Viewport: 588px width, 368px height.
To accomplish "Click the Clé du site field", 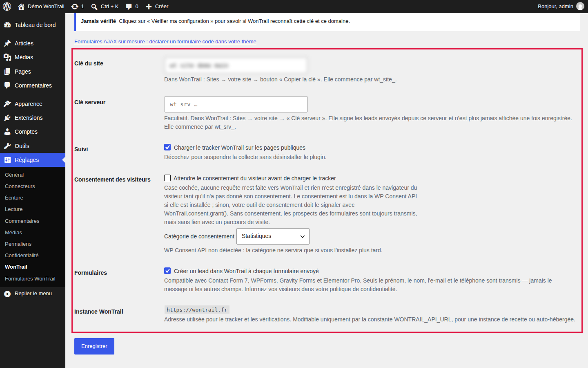I will click(x=236, y=65).
